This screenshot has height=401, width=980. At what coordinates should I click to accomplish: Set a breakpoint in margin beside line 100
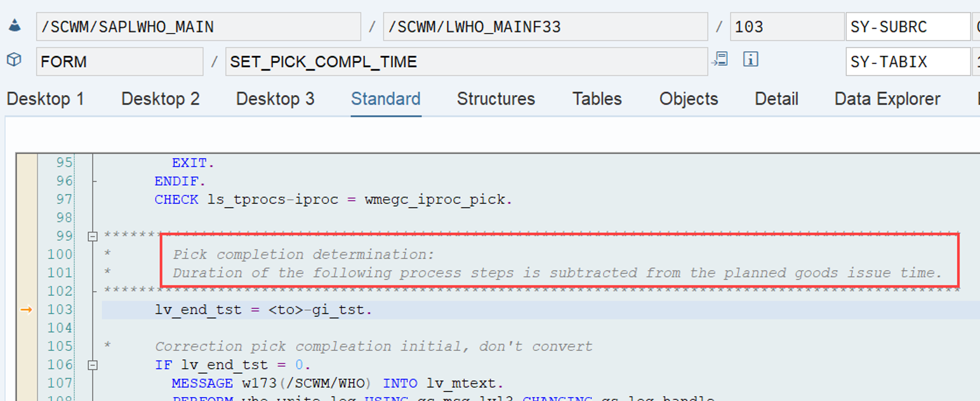tap(26, 254)
